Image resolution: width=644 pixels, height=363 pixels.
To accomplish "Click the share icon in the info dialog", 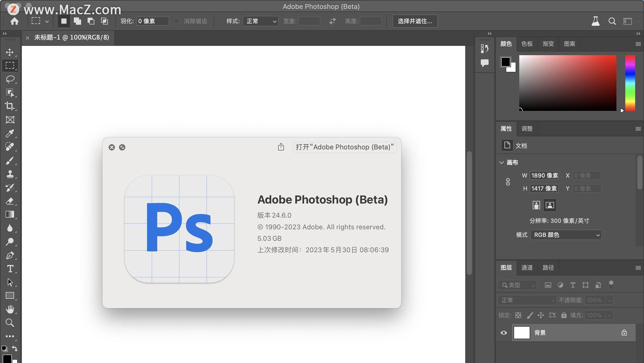I will point(281,147).
